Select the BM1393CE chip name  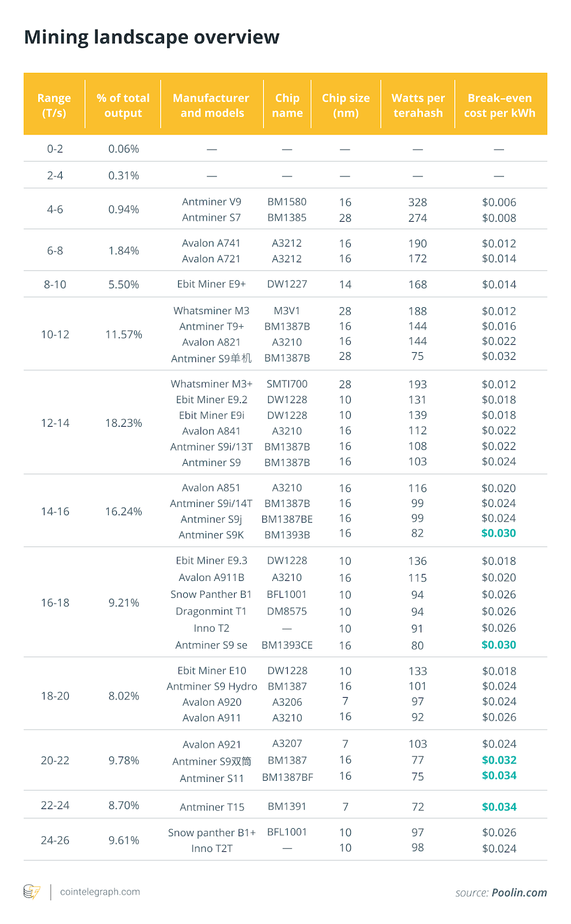point(287,645)
